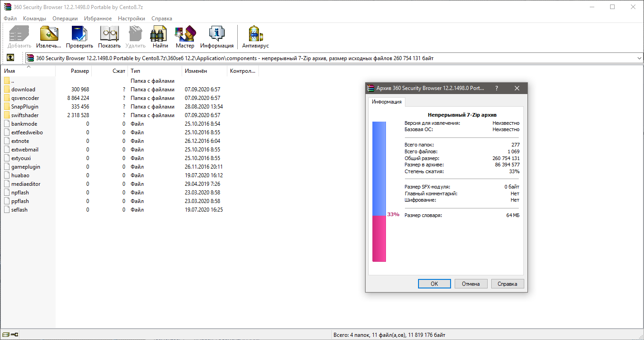Open the Настройки menu

132,19
